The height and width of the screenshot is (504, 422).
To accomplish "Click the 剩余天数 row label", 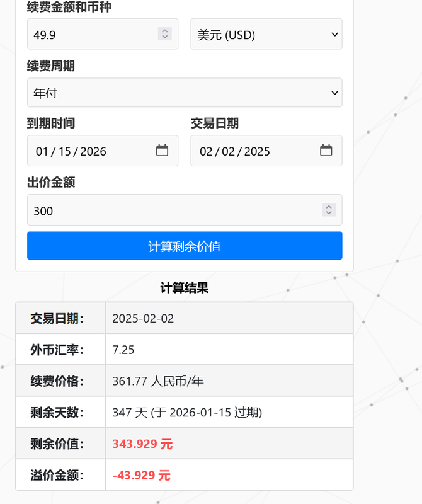I will (x=57, y=413).
